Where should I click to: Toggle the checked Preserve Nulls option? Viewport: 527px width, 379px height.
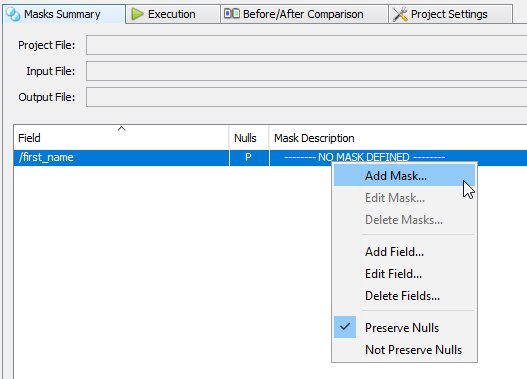tap(404, 328)
